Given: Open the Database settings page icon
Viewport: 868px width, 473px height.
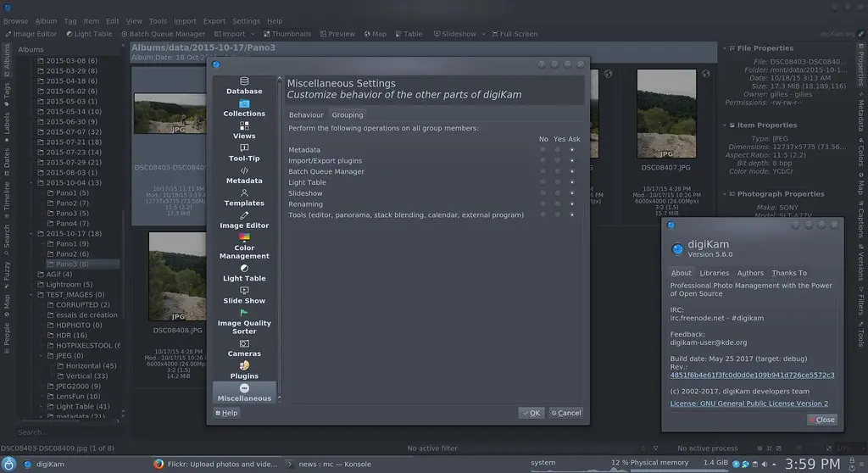Looking at the screenshot, I should coord(244,81).
